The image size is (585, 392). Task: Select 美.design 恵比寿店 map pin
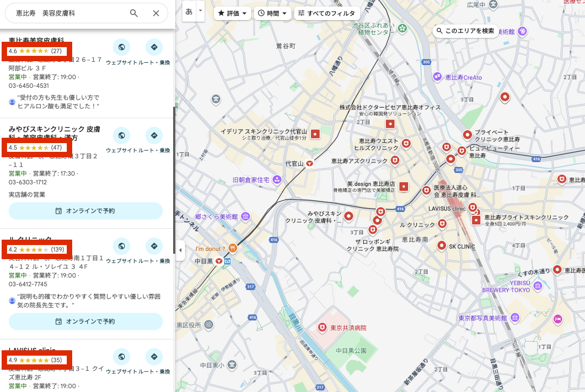click(403, 187)
